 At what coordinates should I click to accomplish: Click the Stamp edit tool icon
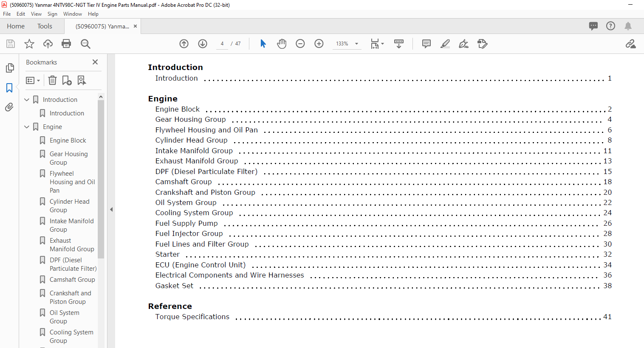[483, 44]
